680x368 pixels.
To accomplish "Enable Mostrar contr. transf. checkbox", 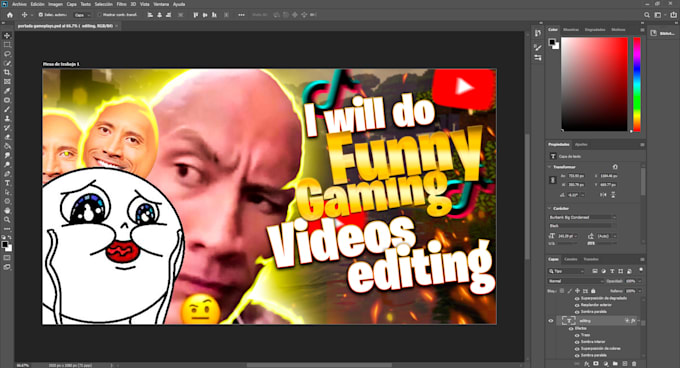I will tap(99, 15).
